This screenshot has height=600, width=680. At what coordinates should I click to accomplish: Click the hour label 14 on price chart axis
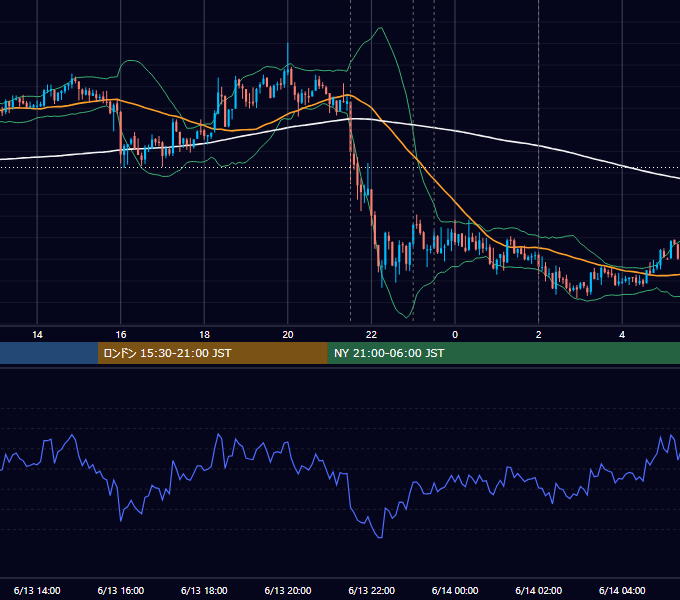(x=37, y=335)
